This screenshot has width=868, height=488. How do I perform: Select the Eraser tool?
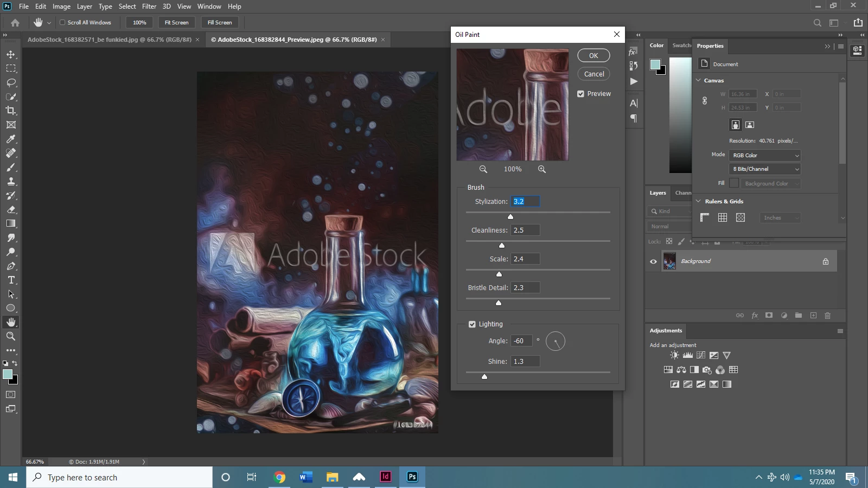pos(11,209)
